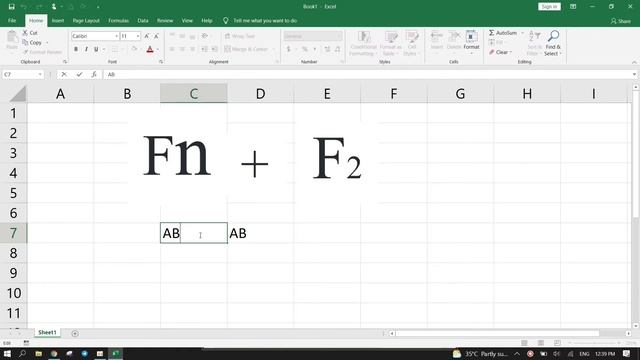This screenshot has width=640, height=360.
Task: Click the Select All corner triangle
Action: [x=18, y=94]
